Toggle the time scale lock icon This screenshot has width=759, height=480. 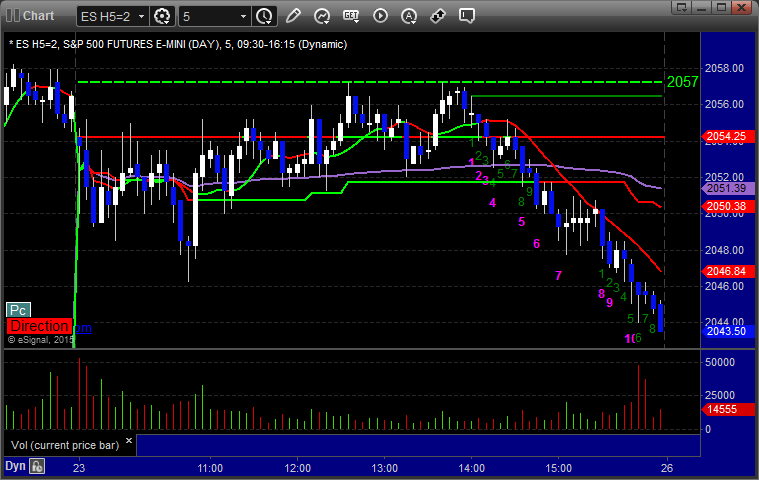coord(37,466)
